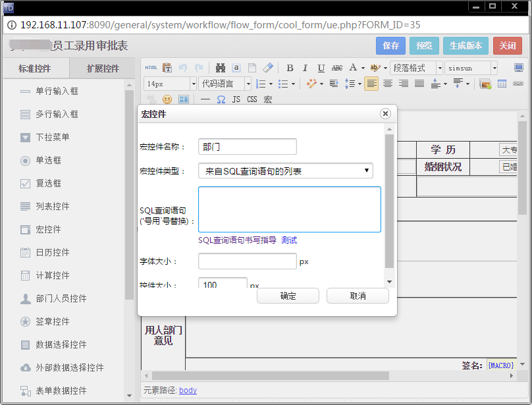Click the dialog's vertical scrollbar
The width and height of the screenshot is (532, 405).
389,201
